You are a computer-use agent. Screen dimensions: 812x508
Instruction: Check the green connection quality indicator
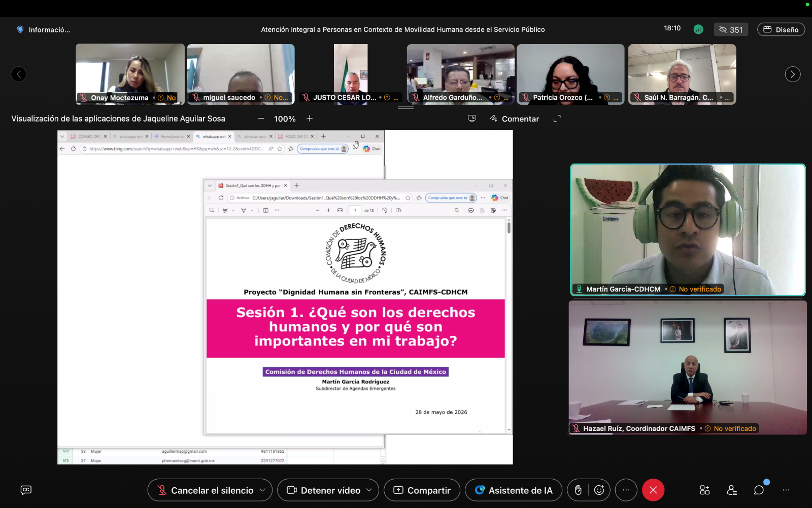pyautogui.click(x=698, y=29)
